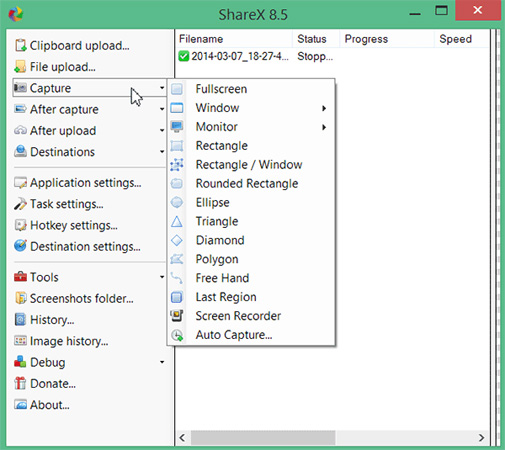Click the Filename column header
The height and width of the screenshot is (450, 505).
[x=201, y=39]
